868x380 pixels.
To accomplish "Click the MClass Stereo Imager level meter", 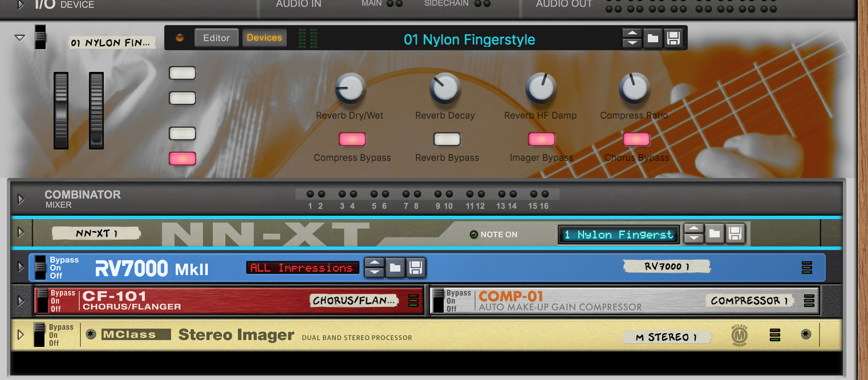I will pos(774,335).
